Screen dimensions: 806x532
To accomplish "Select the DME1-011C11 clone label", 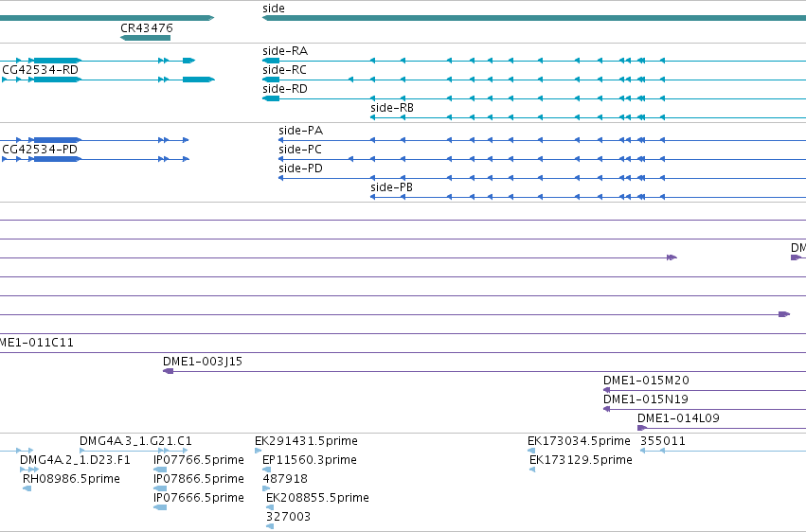I will [x=37, y=343].
